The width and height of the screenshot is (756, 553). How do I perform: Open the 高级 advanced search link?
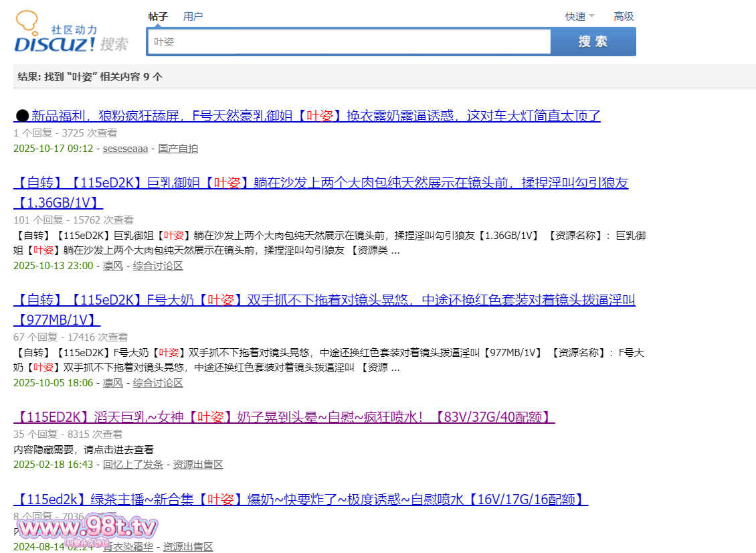tap(624, 17)
